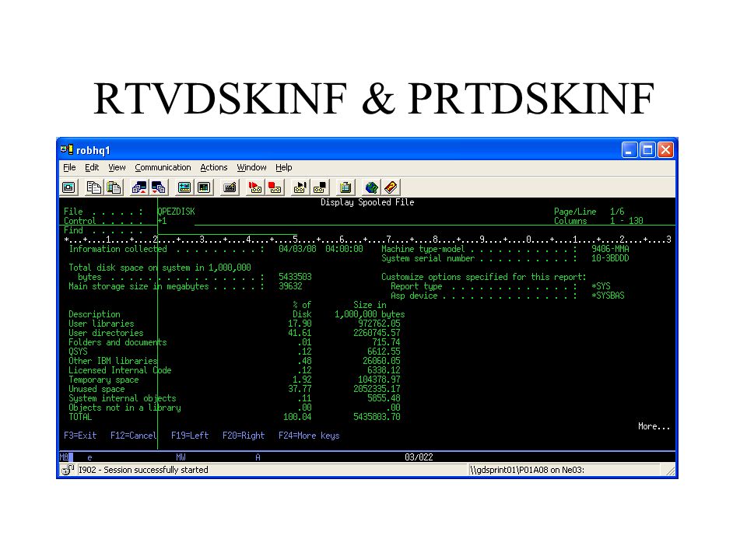Click the Unused space row
Viewport: 747px width, 560px height.
[x=234, y=389]
